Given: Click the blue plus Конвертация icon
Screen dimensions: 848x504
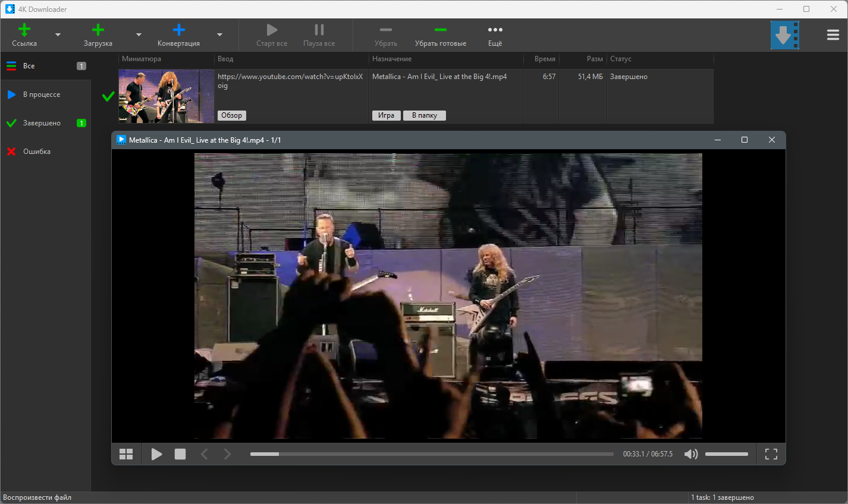Looking at the screenshot, I should (179, 30).
